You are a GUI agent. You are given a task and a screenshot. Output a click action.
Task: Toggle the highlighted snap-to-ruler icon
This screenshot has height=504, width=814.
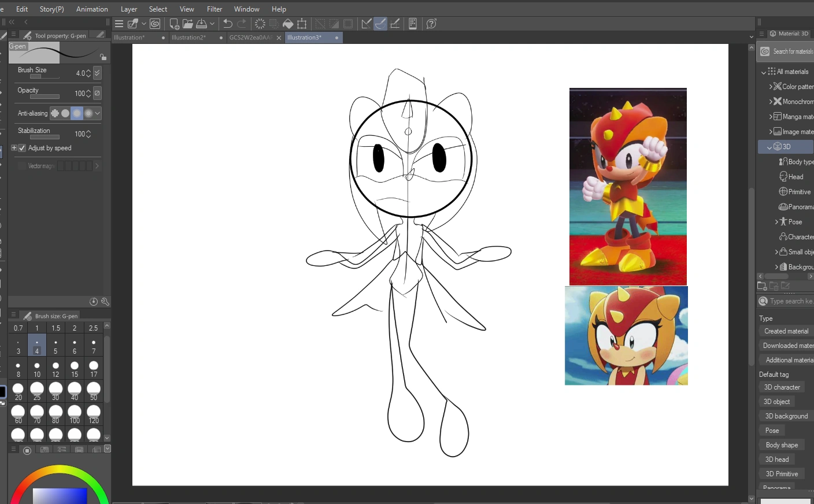pos(380,24)
